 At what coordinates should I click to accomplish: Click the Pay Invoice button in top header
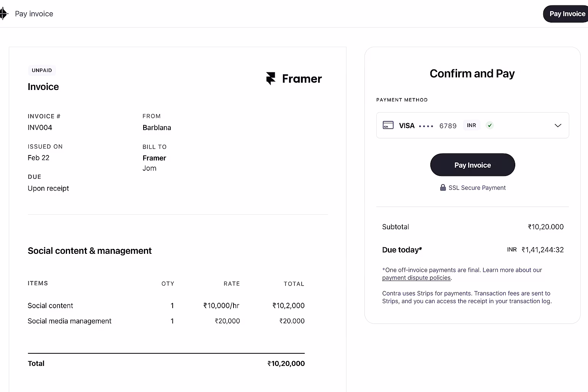click(567, 14)
